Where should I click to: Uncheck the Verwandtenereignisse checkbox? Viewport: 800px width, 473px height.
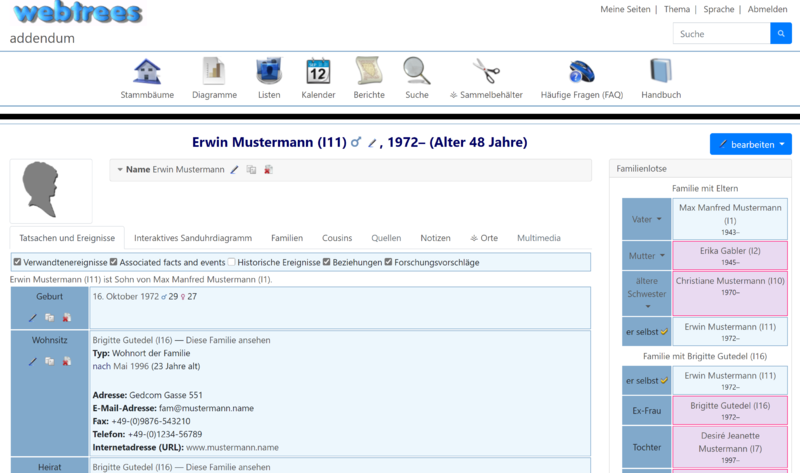[x=17, y=263]
